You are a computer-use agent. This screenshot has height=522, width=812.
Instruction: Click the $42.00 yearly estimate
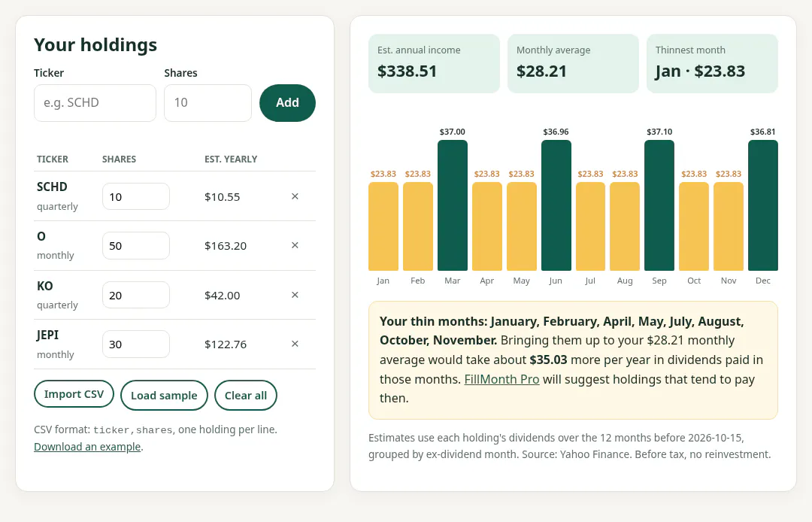pyautogui.click(x=222, y=295)
